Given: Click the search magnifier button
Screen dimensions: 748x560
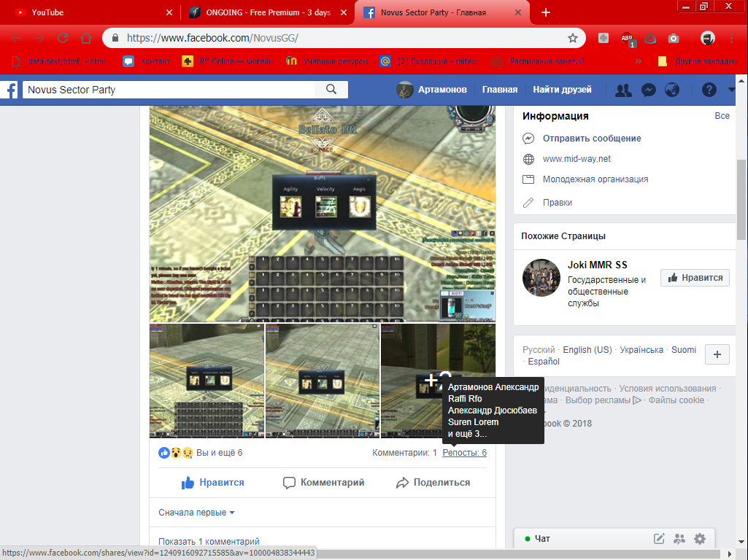Looking at the screenshot, I should [331, 90].
